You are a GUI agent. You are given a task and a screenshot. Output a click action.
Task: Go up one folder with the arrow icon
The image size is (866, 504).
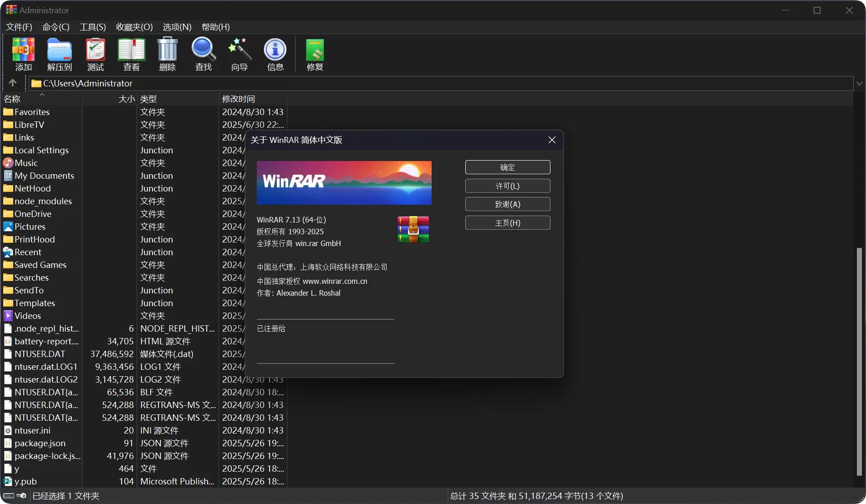tap(13, 83)
